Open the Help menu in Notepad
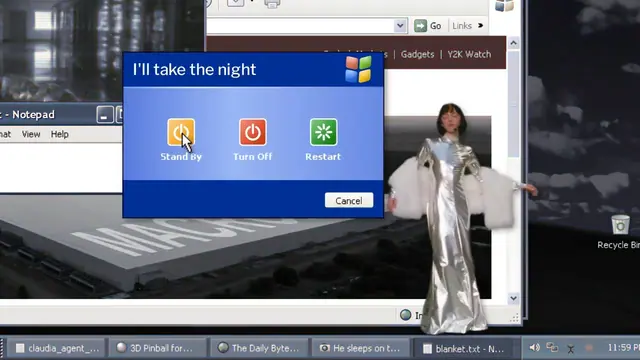 [x=60, y=134]
